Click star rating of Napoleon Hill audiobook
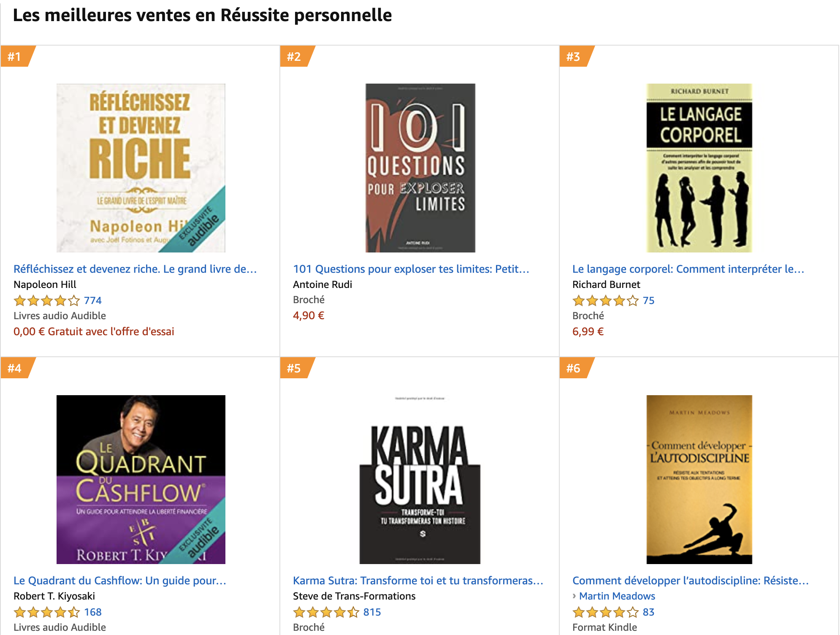Viewport: 840px width, 635px height. click(x=46, y=301)
